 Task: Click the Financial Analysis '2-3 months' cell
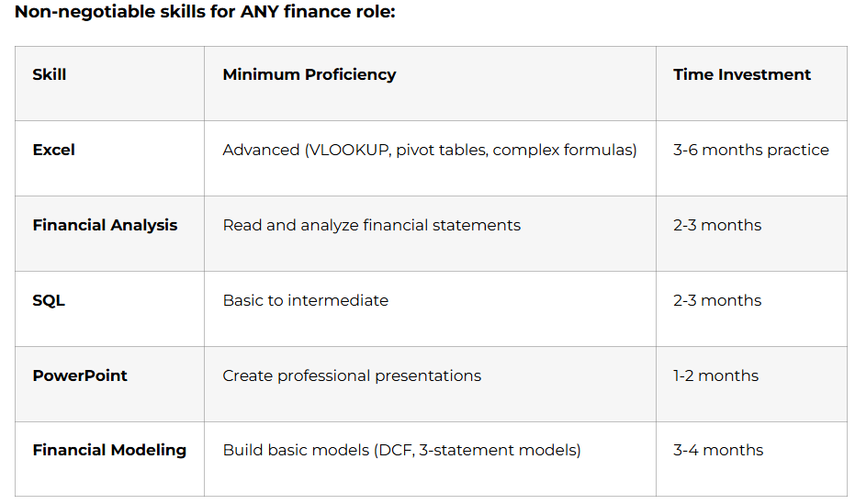pyautogui.click(x=717, y=226)
